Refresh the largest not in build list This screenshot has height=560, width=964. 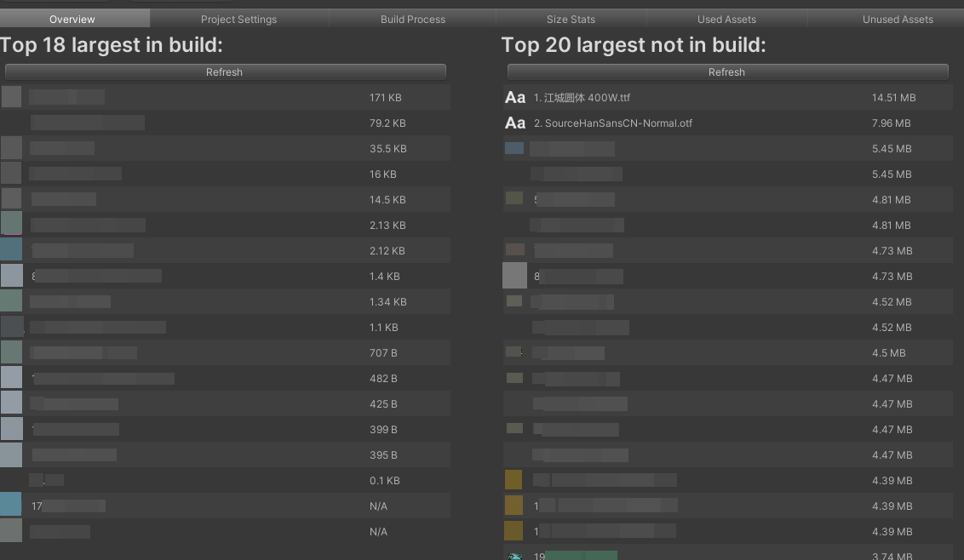tap(727, 72)
